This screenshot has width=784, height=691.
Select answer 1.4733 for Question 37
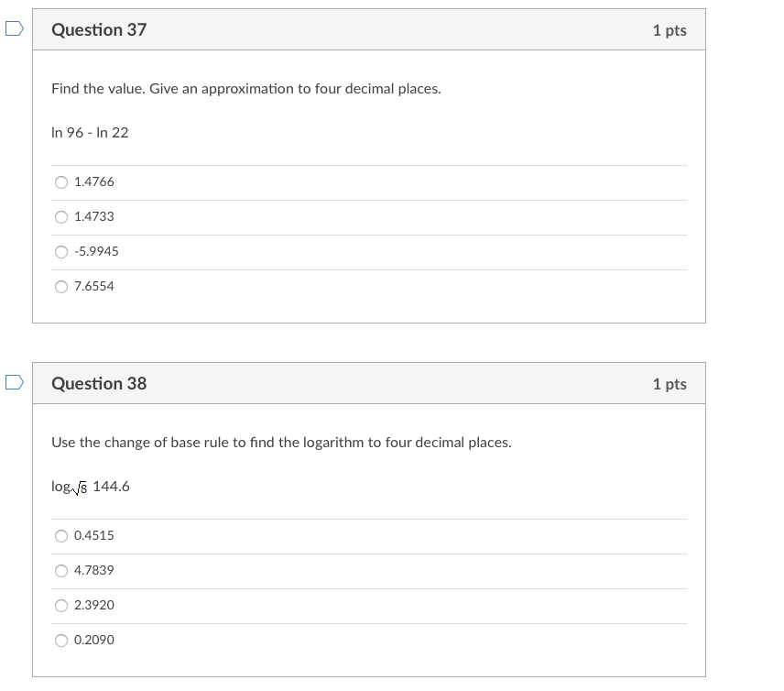[x=60, y=216]
